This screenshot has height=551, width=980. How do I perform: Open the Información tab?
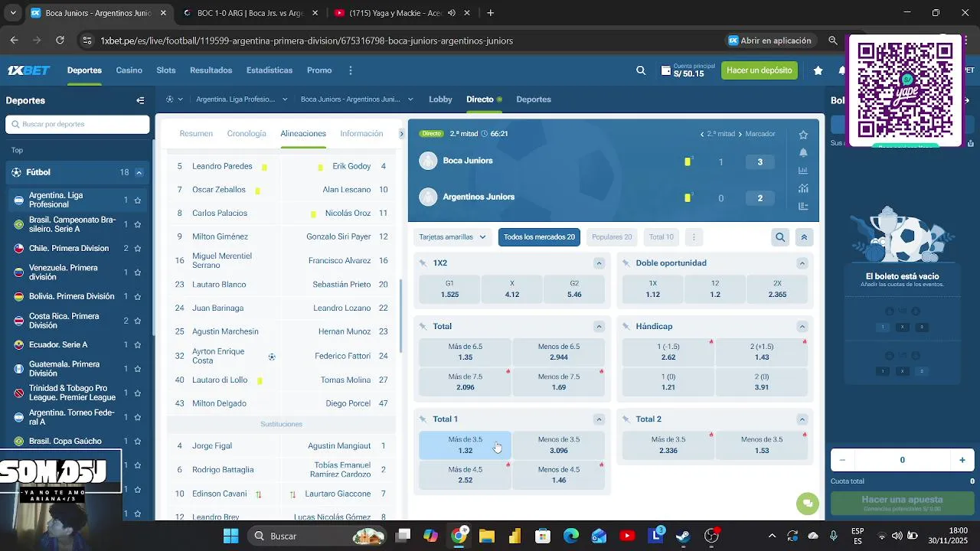point(361,133)
